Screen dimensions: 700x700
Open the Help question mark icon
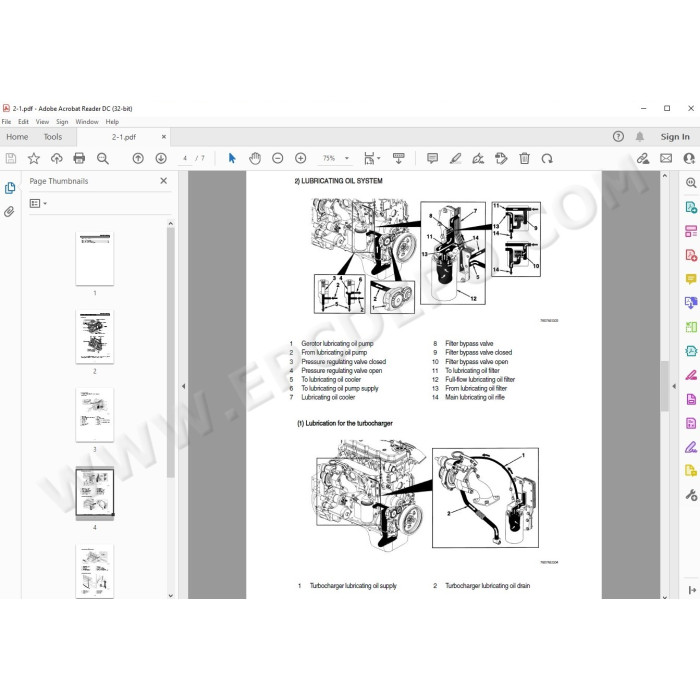(618, 137)
